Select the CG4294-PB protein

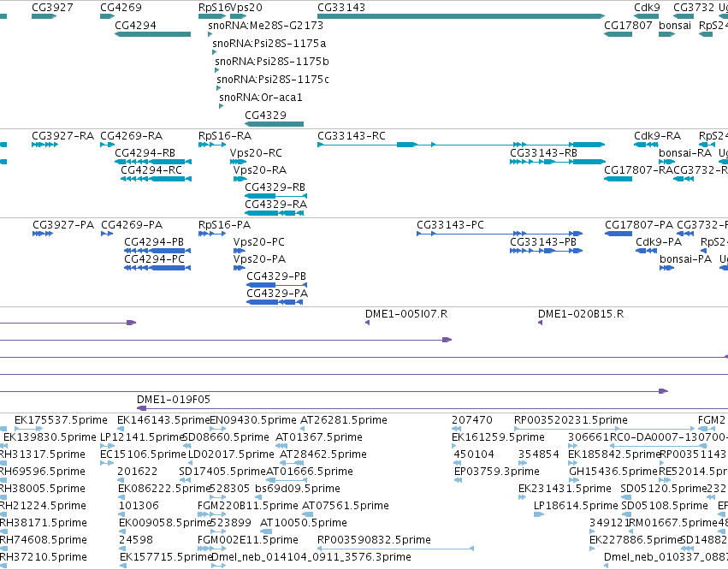pyautogui.click(x=157, y=251)
